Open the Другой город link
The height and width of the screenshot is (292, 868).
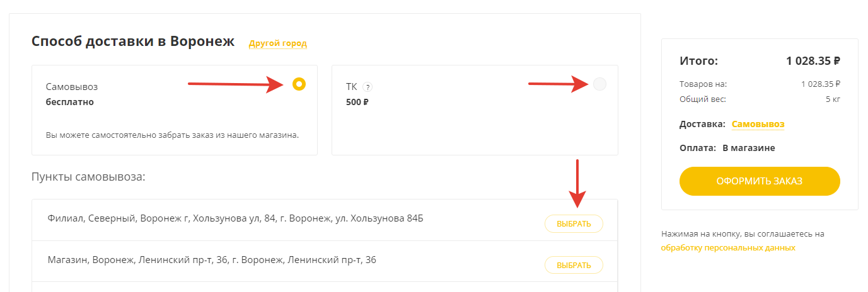tap(277, 43)
